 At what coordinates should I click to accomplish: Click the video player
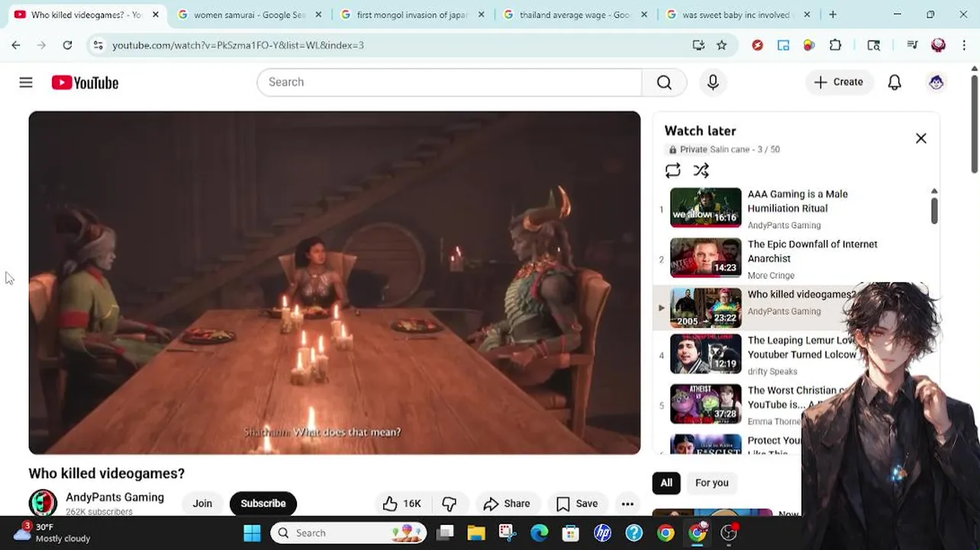click(x=334, y=283)
